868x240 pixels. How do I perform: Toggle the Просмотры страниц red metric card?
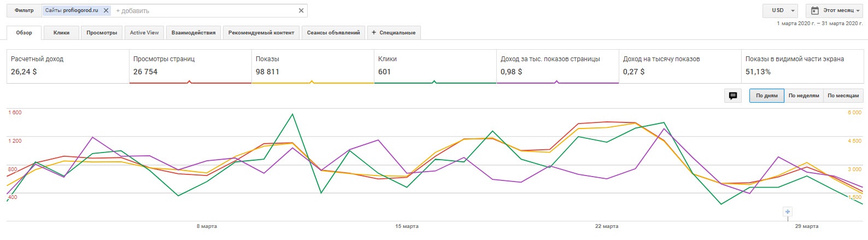point(190,66)
